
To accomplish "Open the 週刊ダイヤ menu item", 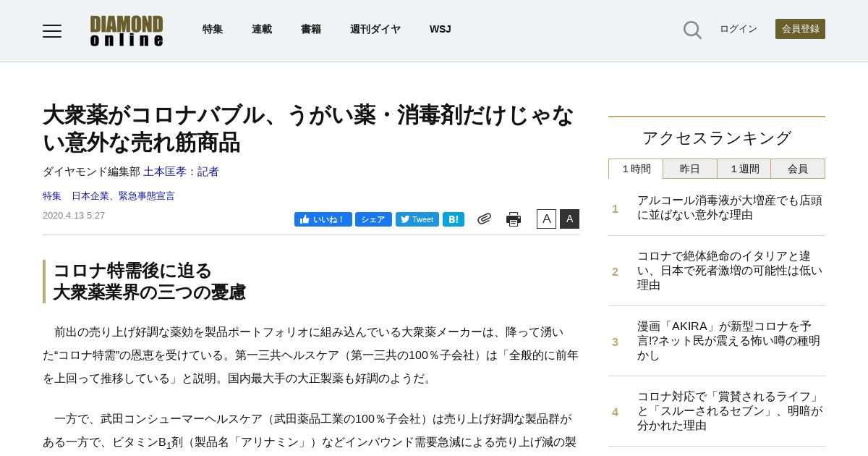I will [375, 30].
